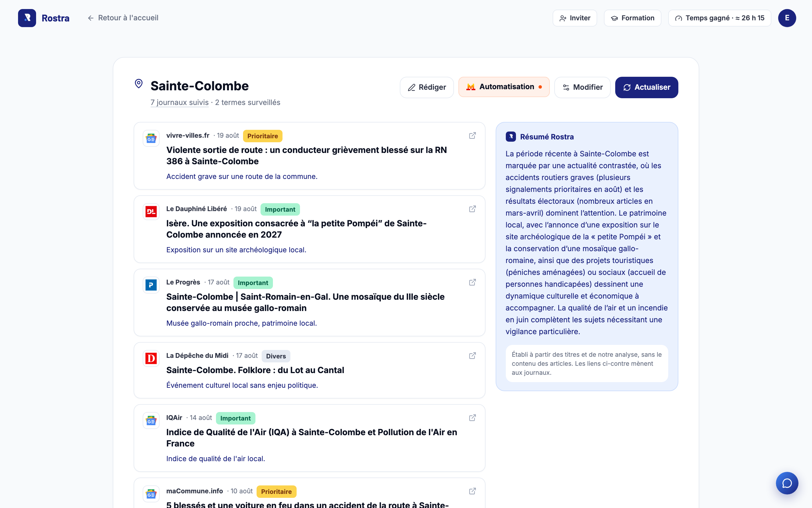The height and width of the screenshot is (508, 812).
Task: Click summary Accident grave sur une route
Action: (242, 176)
